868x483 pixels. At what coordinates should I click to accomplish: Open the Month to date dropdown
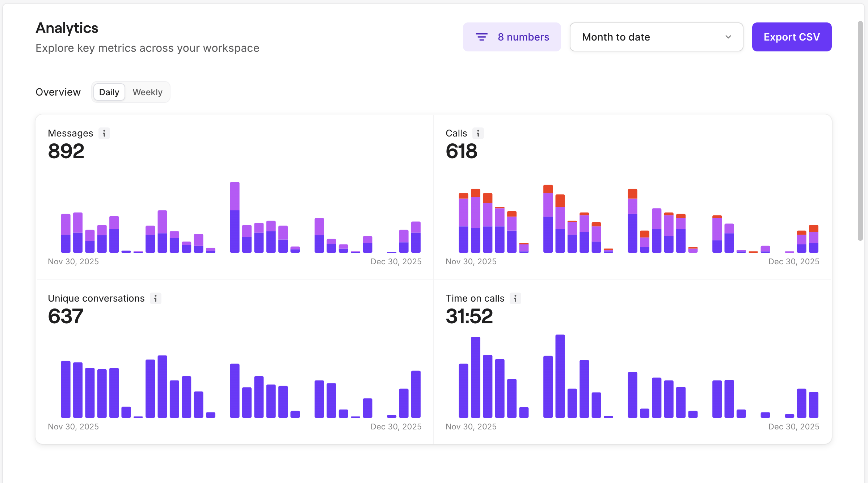[656, 37]
